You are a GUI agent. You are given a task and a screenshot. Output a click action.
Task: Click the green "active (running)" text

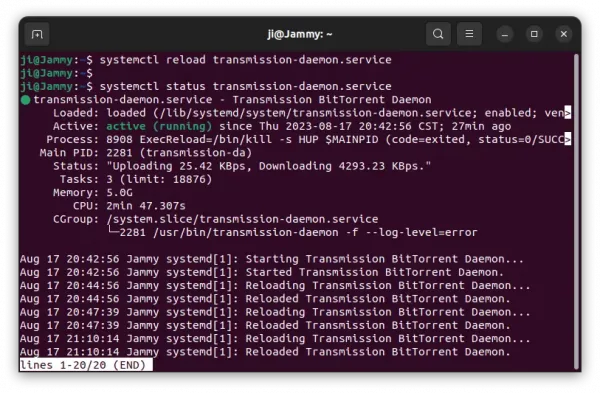click(x=159, y=126)
